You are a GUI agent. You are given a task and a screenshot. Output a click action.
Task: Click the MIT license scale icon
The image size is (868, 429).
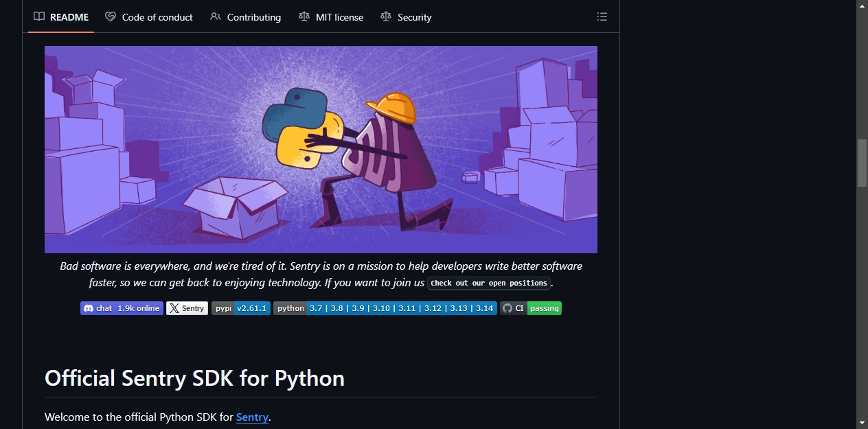tap(304, 17)
